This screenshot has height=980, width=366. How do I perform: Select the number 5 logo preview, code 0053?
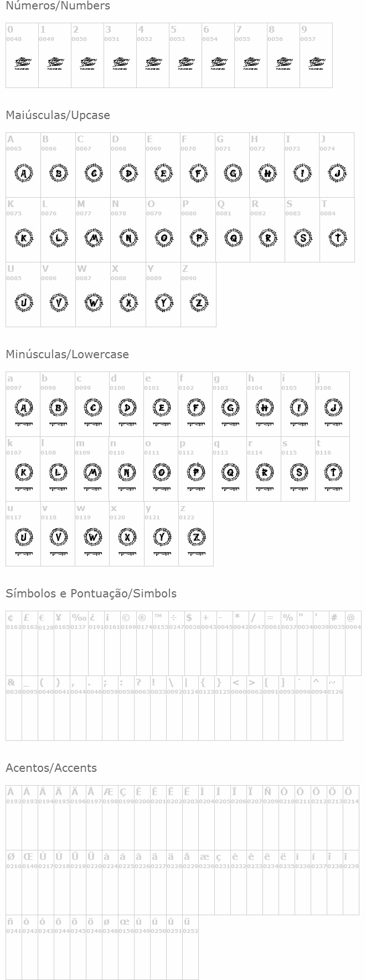tap(185, 64)
